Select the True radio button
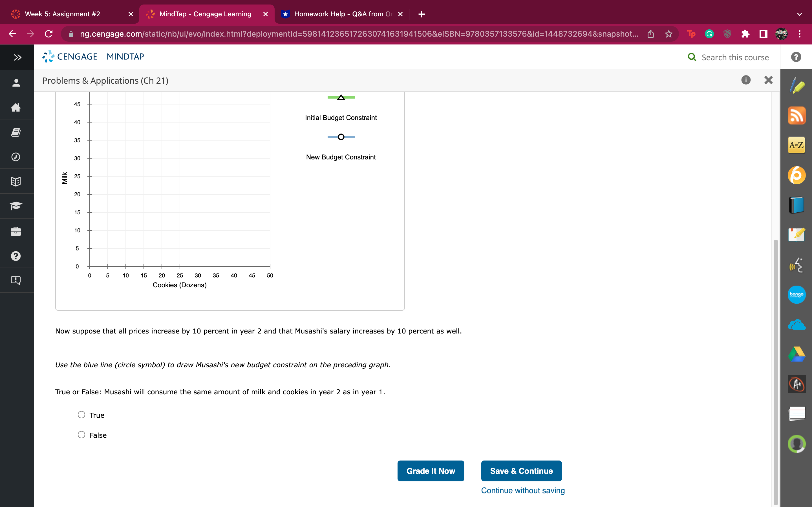The image size is (812, 507). [81, 415]
